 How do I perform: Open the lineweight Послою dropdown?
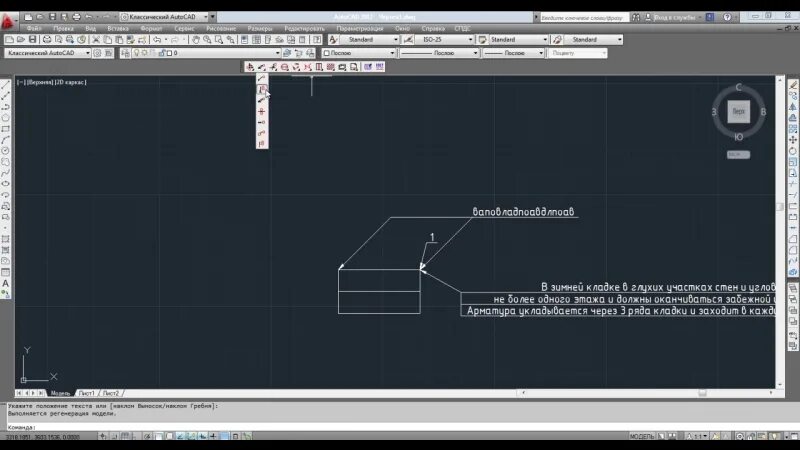pyautogui.click(x=514, y=53)
